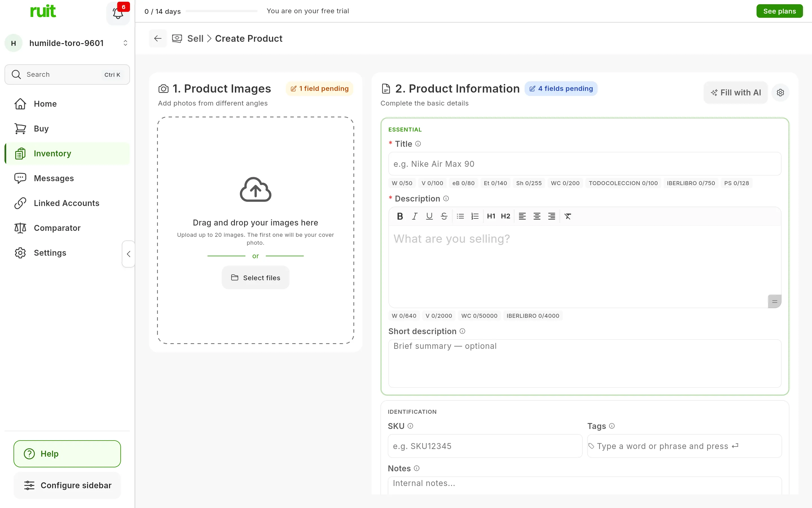Apply underline formatting in Description
812x508 pixels.
pos(429,216)
